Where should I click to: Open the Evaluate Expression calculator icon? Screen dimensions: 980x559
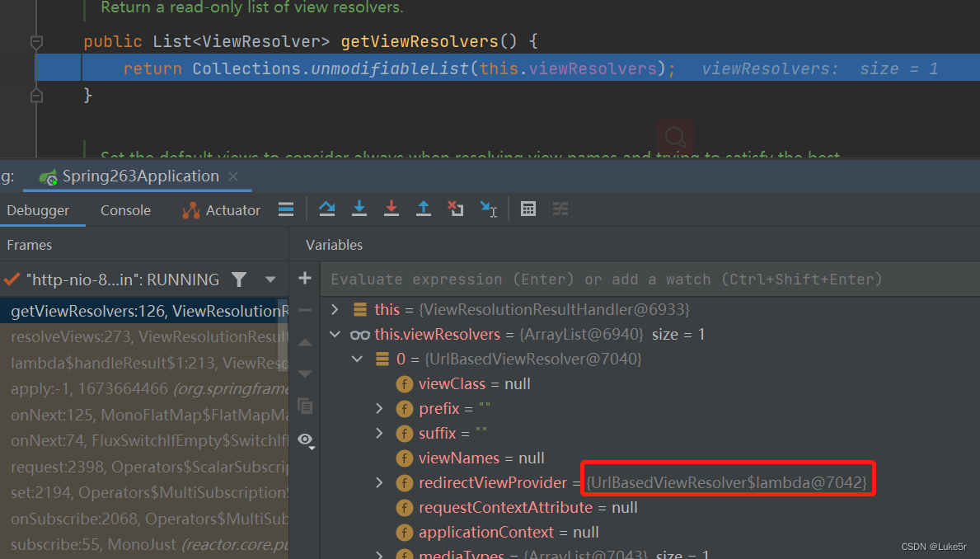click(x=528, y=209)
